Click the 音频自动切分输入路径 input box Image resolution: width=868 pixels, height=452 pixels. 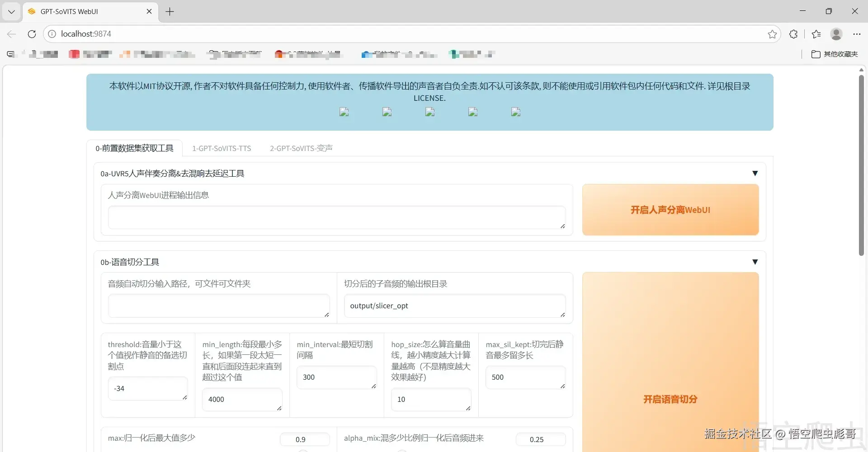(219, 306)
